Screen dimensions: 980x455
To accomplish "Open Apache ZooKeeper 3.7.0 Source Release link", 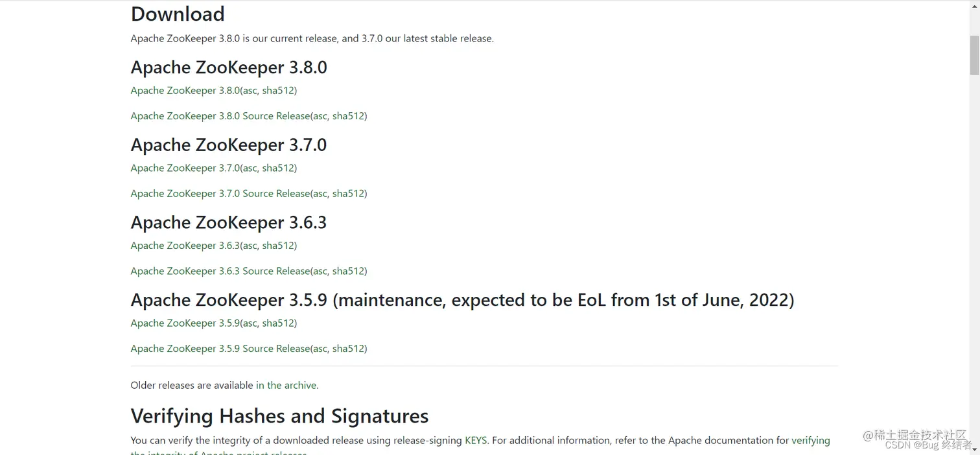I will pyautogui.click(x=220, y=194).
